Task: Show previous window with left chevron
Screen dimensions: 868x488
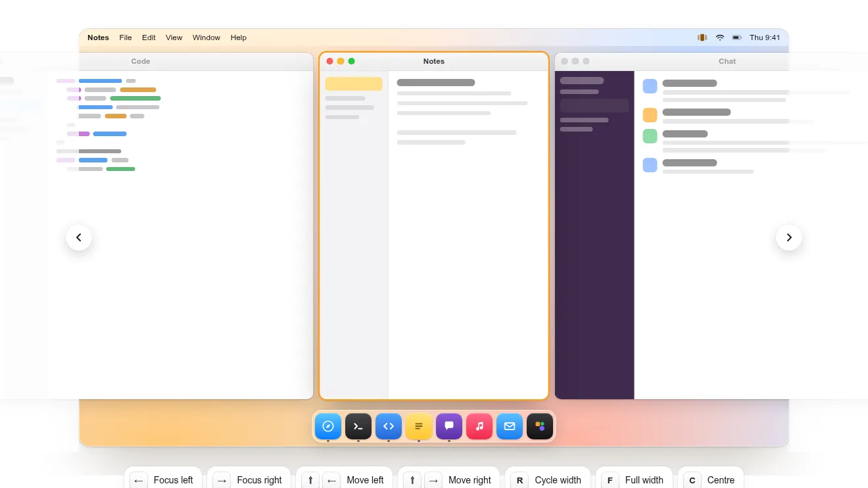Action: tap(79, 237)
